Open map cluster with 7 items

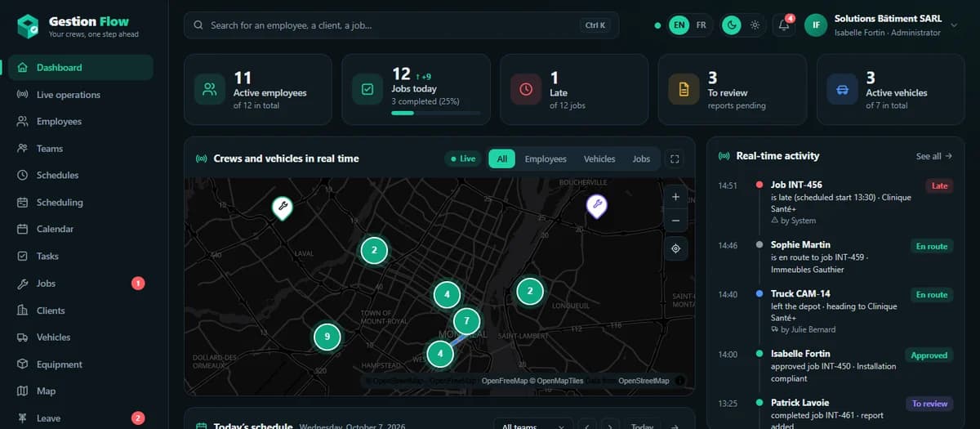(466, 320)
